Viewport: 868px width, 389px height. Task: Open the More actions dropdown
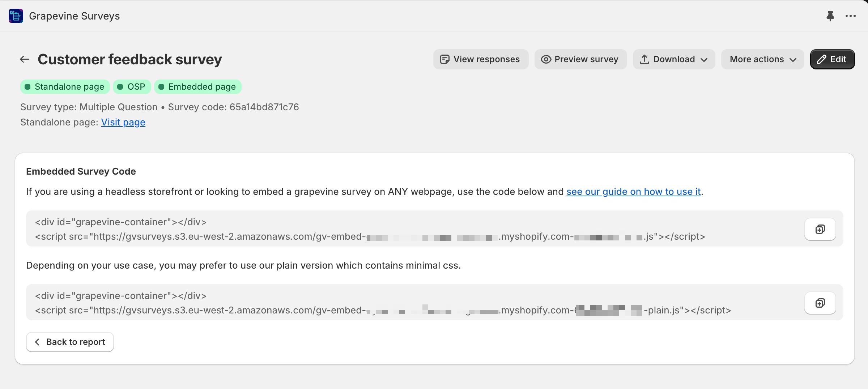tap(762, 59)
